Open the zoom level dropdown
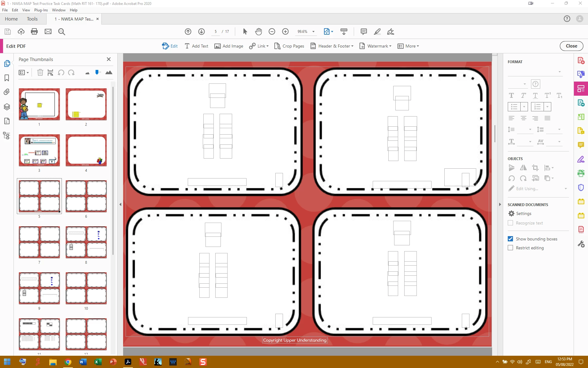Image resolution: width=588 pixels, height=368 pixels. click(313, 32)
